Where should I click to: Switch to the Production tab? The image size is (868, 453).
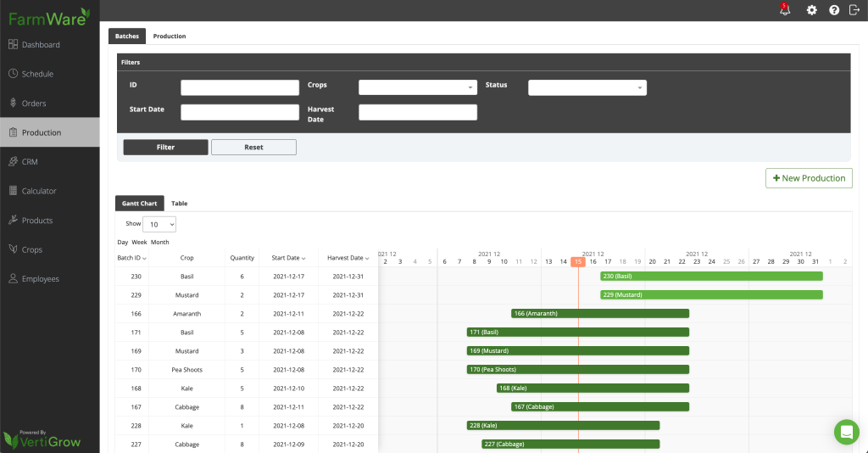[x=170, y=36]
